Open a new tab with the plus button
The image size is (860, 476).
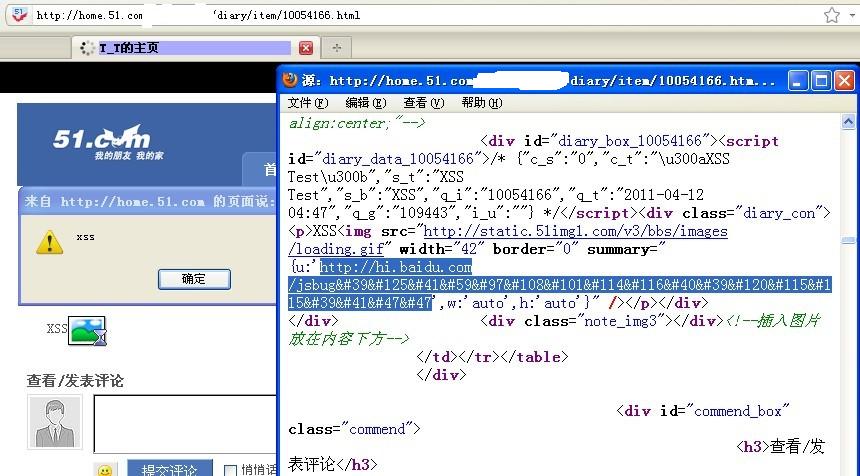(x=336, y=48)
